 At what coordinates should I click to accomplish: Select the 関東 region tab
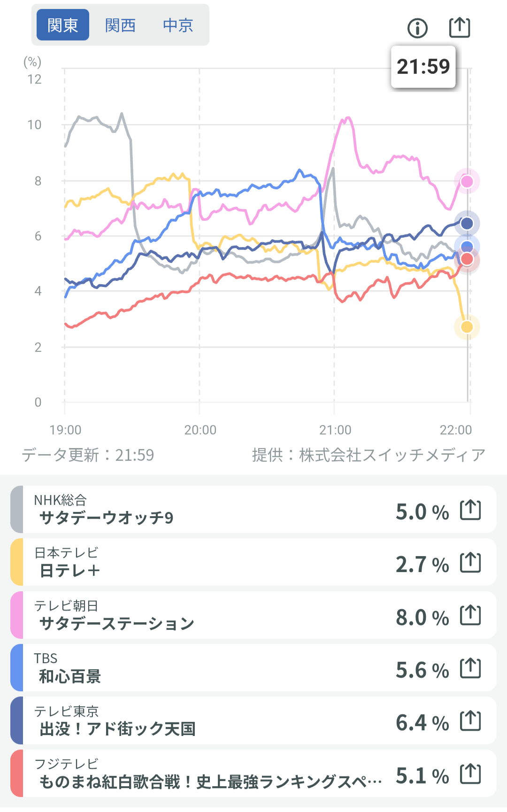[x=63, y=25]
